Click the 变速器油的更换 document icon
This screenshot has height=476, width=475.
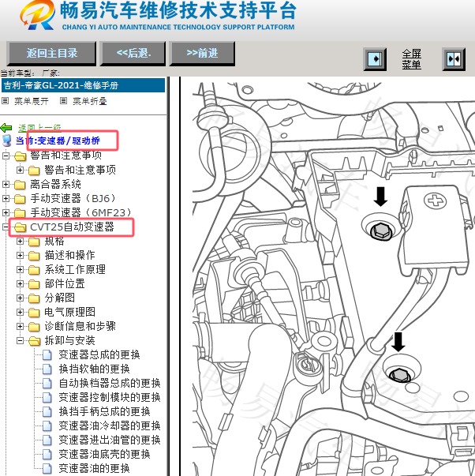[x=47, y=468]
